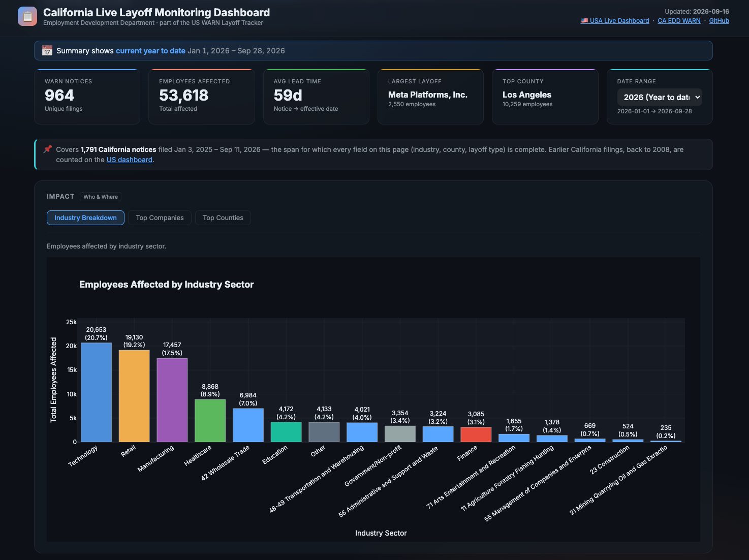Click the 2,550 employees count under Meta
749x560 pixels.
(x=412, y=104)
